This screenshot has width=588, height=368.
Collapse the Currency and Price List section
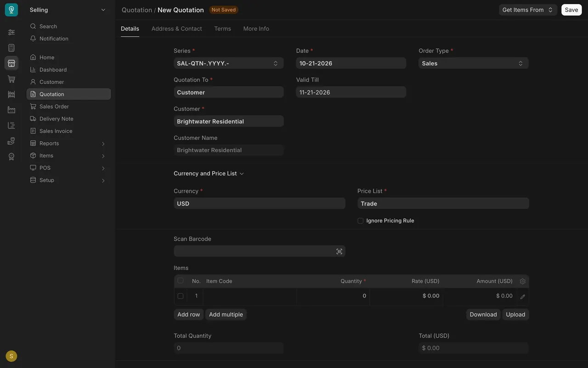click(209, 173)
